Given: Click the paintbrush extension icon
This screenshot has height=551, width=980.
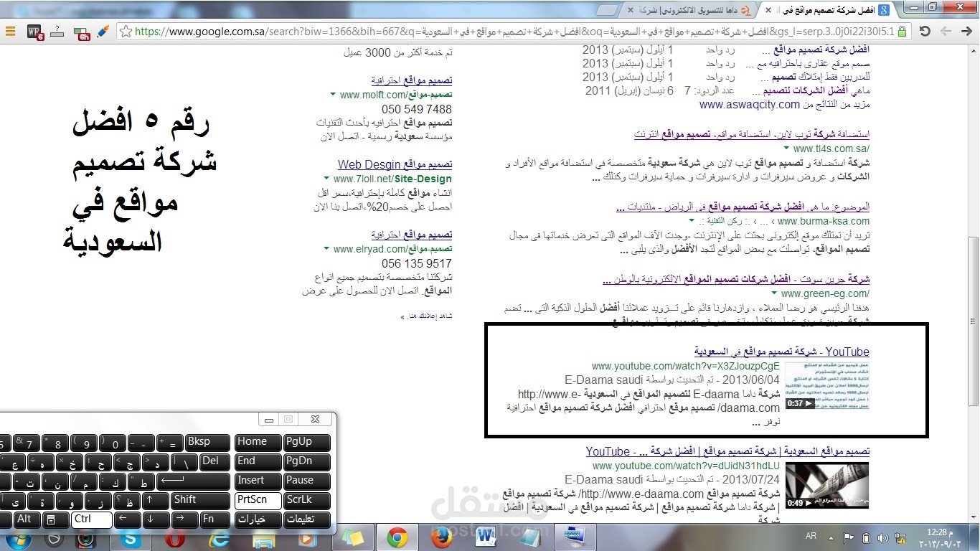Looking at the screenshot, I should [x=103, y=32].
